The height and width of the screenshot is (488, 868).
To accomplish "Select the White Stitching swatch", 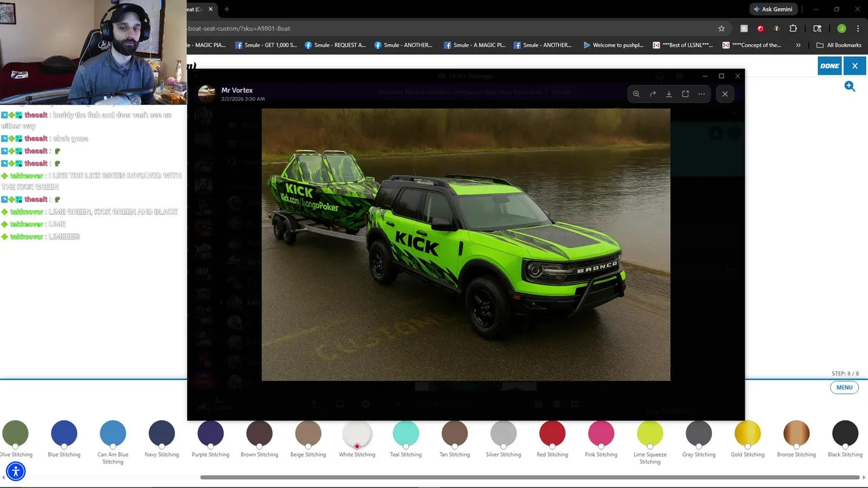I will [x=357, y=433].
